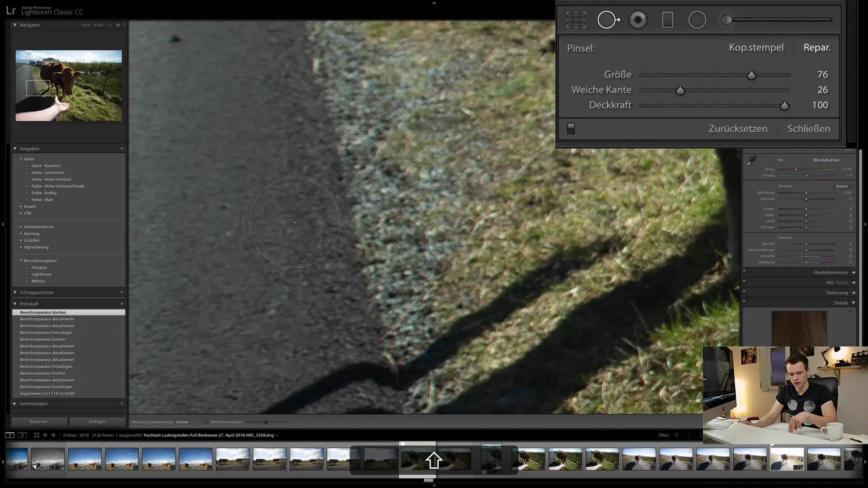This screenshot has width=868, height=488.
Task: Hide filmstrip with bottom arrow
Action: [x=434, y=485]
